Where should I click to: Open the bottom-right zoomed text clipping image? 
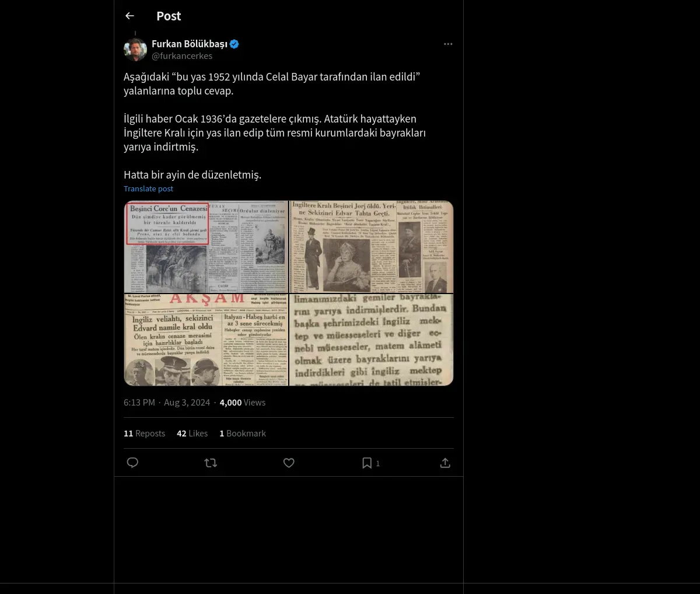[x=372, y=340]
